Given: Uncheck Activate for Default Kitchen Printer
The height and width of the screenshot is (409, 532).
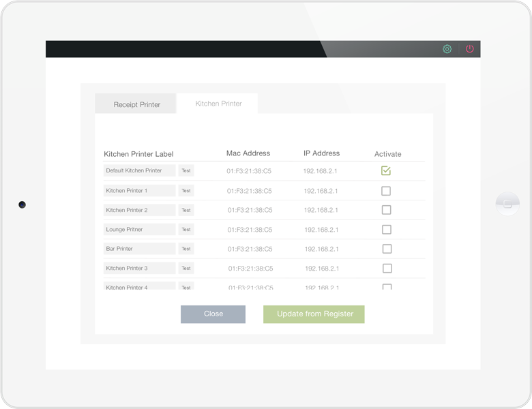Looking at the screenshot, I should click(386, 171).
